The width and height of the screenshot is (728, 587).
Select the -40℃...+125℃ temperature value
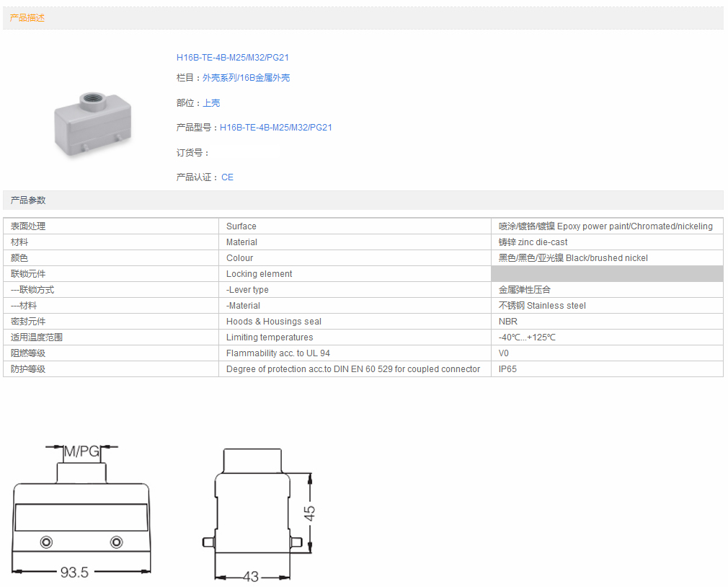click(x=527, y=337)
